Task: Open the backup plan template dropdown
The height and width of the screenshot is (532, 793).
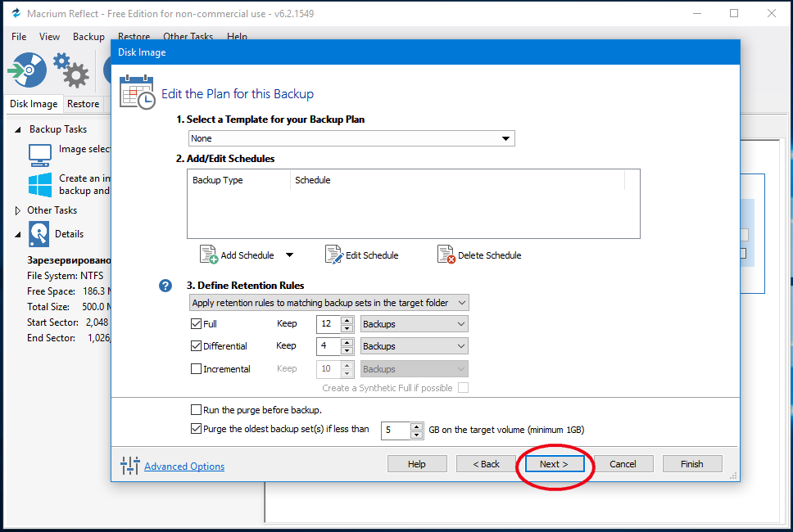Action: (351, 138)
